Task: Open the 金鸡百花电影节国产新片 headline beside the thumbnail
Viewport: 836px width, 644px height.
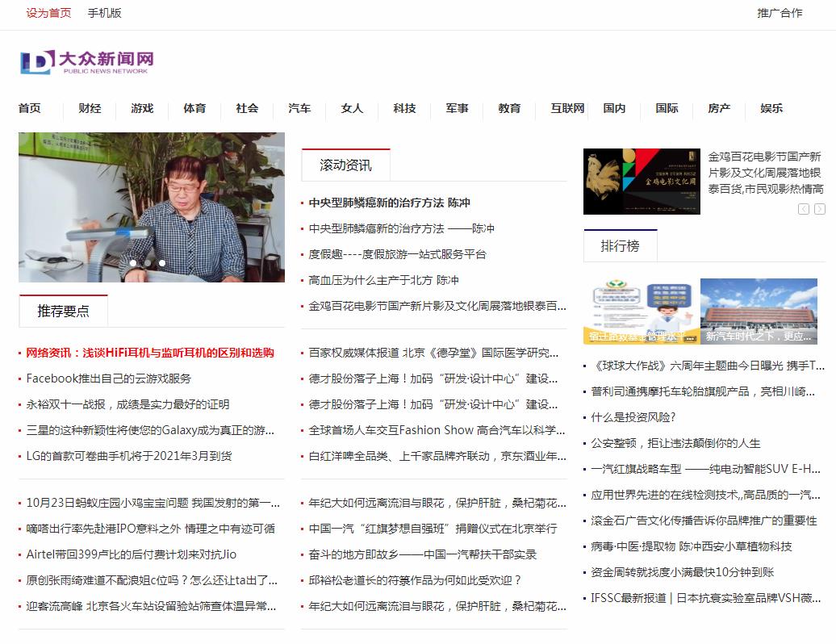Action: (766, 173)
